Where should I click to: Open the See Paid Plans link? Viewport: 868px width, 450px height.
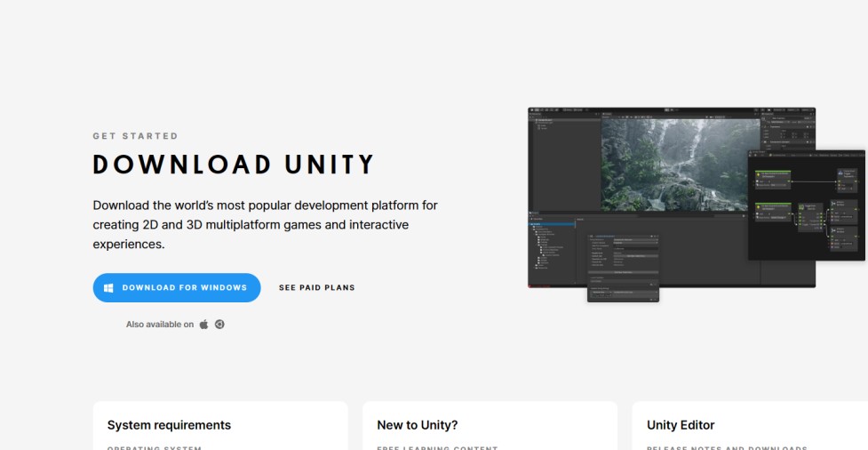tap(316, 288)
